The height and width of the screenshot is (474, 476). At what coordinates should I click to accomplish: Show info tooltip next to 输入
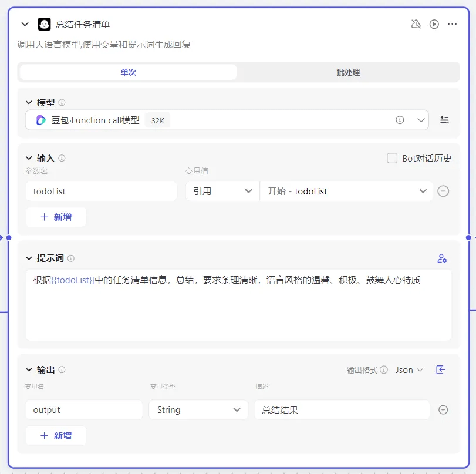[62, 158]
